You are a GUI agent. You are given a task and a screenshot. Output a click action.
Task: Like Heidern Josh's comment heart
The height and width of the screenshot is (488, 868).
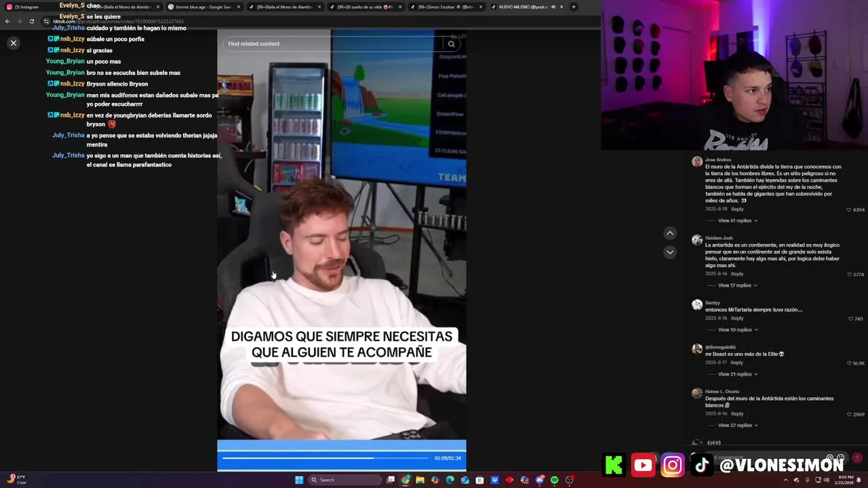(850, 274)
